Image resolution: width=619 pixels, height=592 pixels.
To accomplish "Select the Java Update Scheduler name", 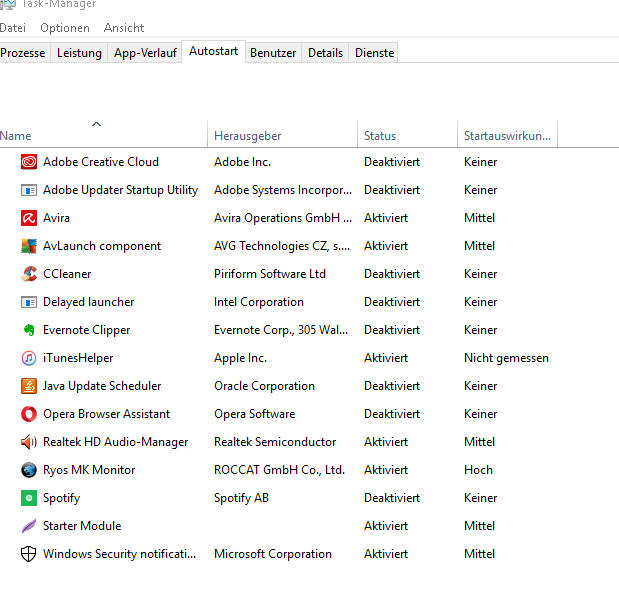I will [x=102, y=386].
